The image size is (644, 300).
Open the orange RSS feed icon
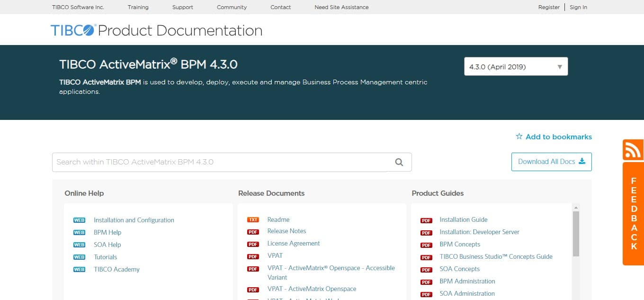click(633, 150)
